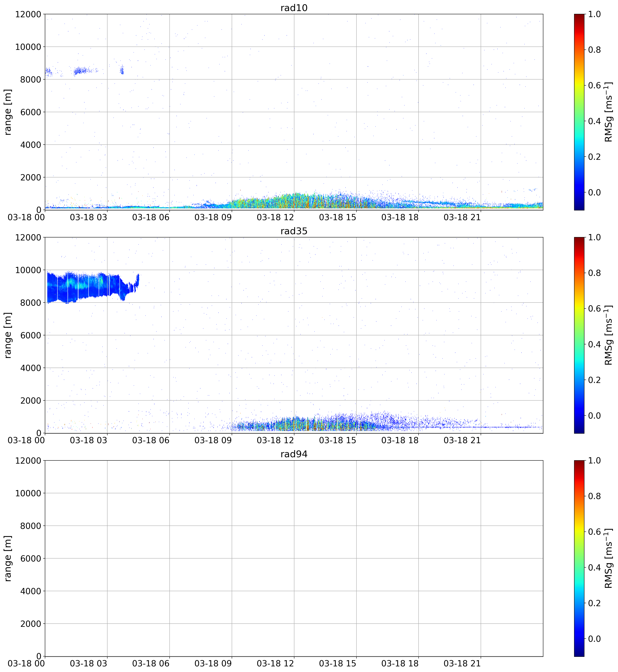Viewport: 618px width, 672px height.
Task: Select the rad94 panel colorbar
Action: [x=579, y=558]
